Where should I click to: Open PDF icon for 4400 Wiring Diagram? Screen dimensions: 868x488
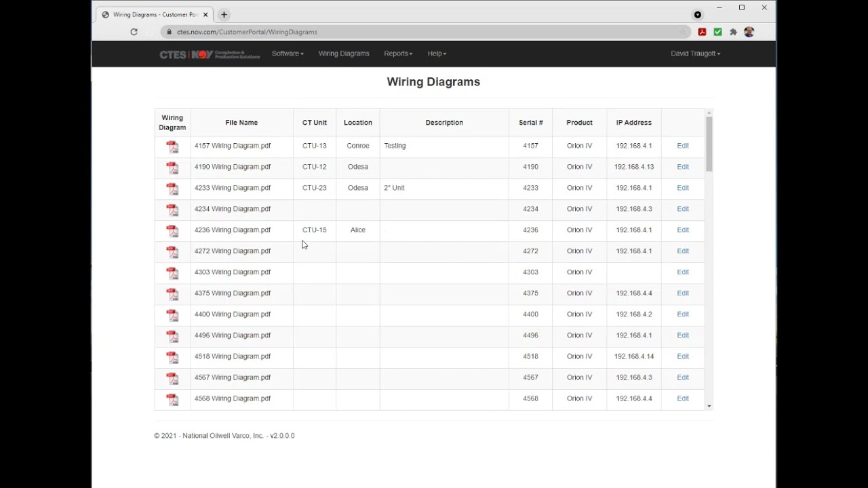(172, 314)
